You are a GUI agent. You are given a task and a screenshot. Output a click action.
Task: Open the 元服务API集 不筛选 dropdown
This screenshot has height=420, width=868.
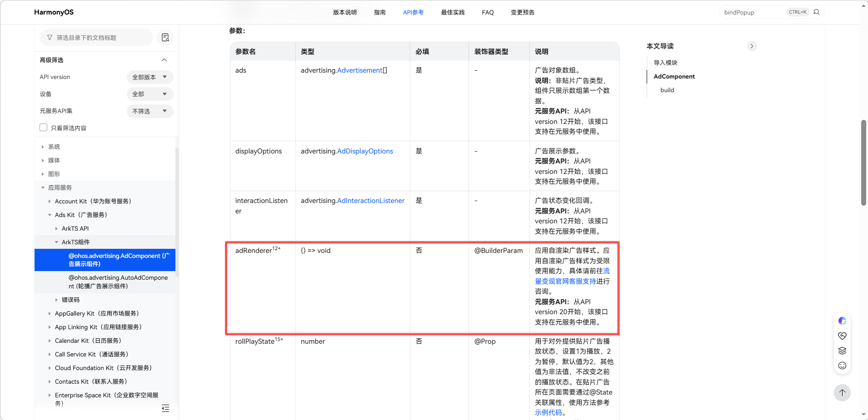(150, 111)
